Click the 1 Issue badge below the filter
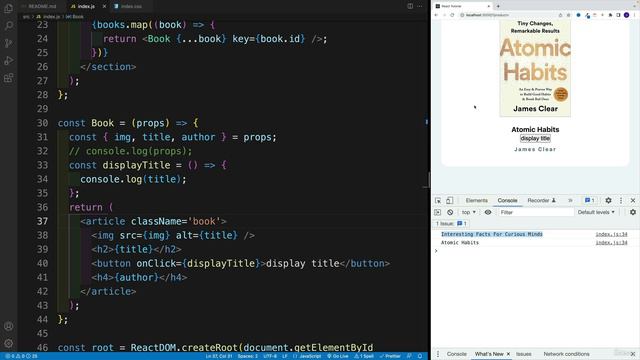640x360 pixels. click(451, 224)
